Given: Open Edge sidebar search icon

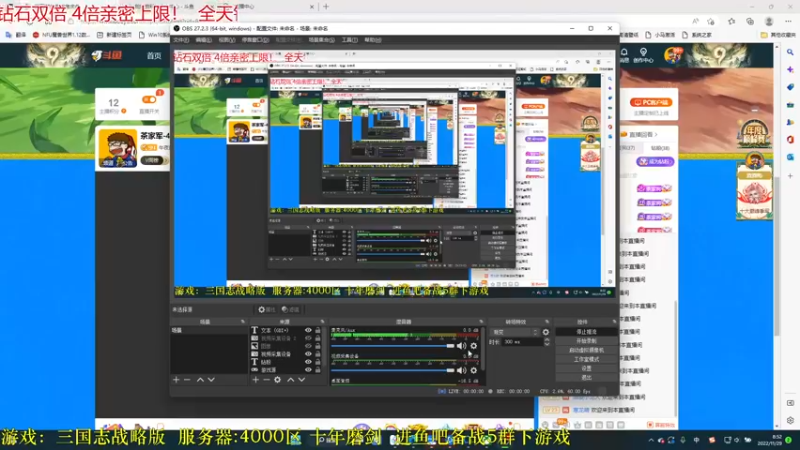Looking at the screenshot, I should (790, 52).
